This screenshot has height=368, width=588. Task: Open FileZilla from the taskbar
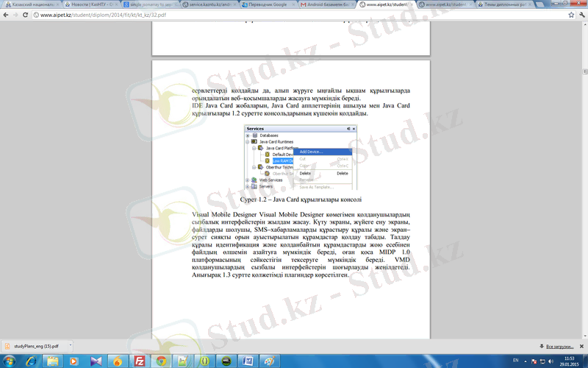139,361
